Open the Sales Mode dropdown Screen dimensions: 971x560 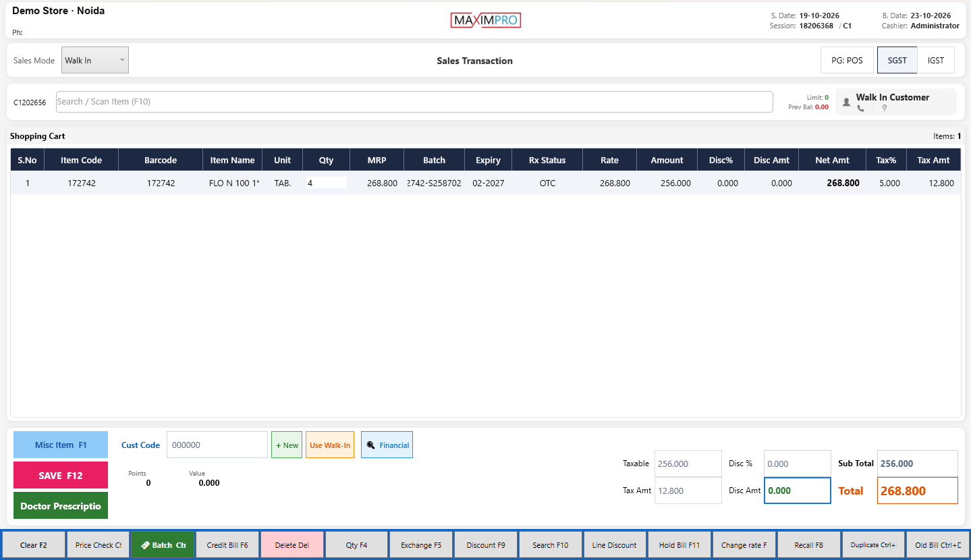pyautogui.click(x=95, y=60)
